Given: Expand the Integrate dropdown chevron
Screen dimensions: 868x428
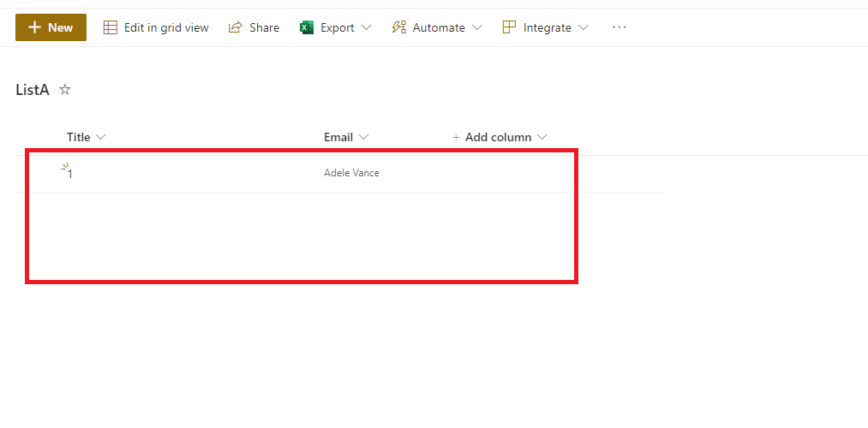Looking at the screenshot, I should 584,27.
